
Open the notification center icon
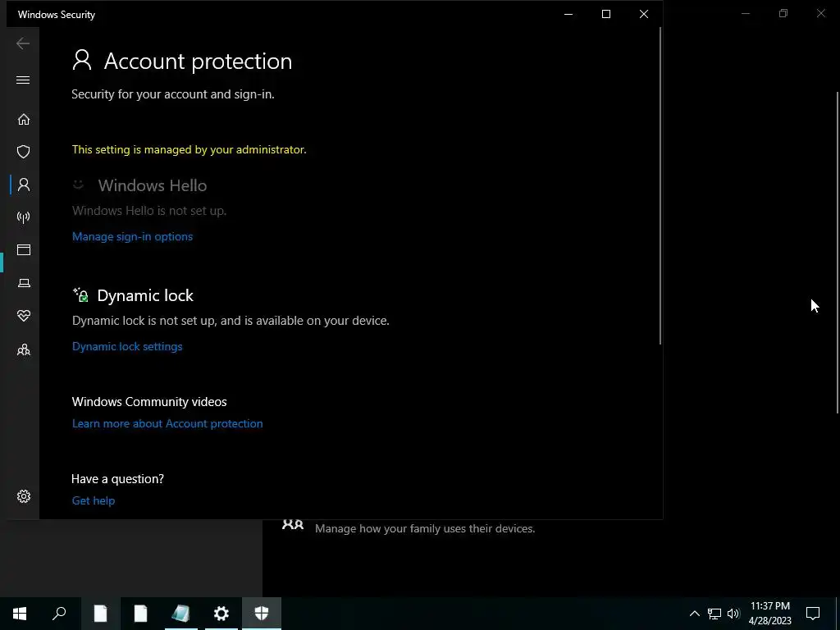(813, 614)
